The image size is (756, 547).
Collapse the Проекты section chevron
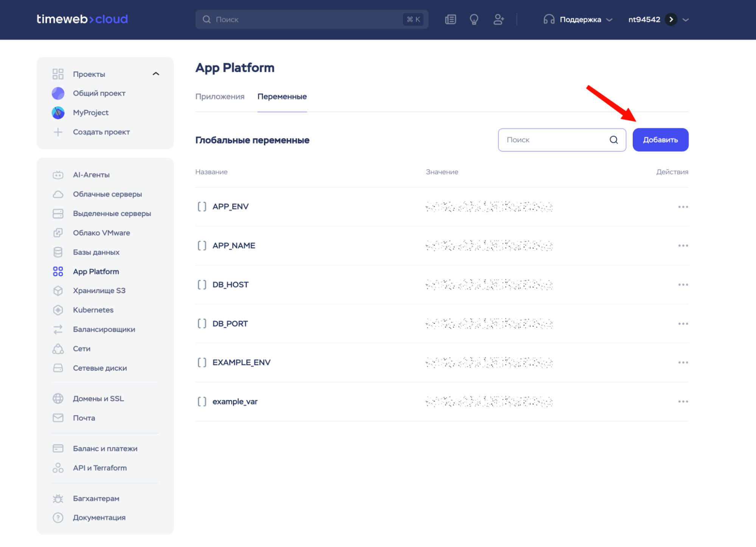click(x=156, y=74)
